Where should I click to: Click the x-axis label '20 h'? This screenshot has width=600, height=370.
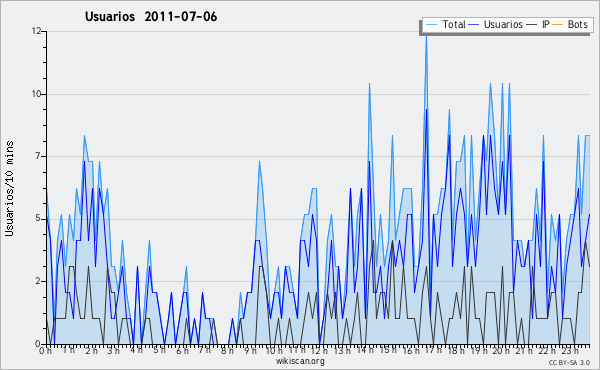pyautogui.click(x=501, y=350)
